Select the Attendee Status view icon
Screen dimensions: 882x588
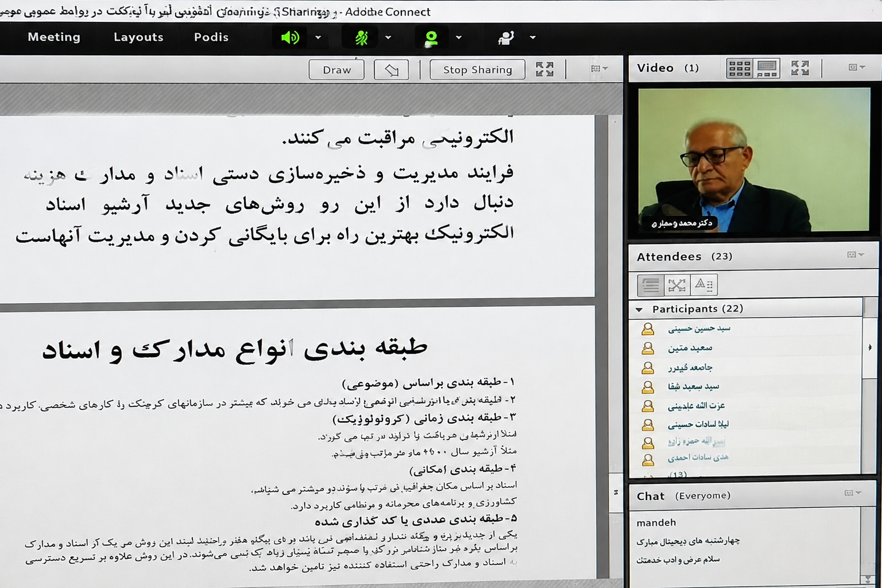tap(703, 285)
